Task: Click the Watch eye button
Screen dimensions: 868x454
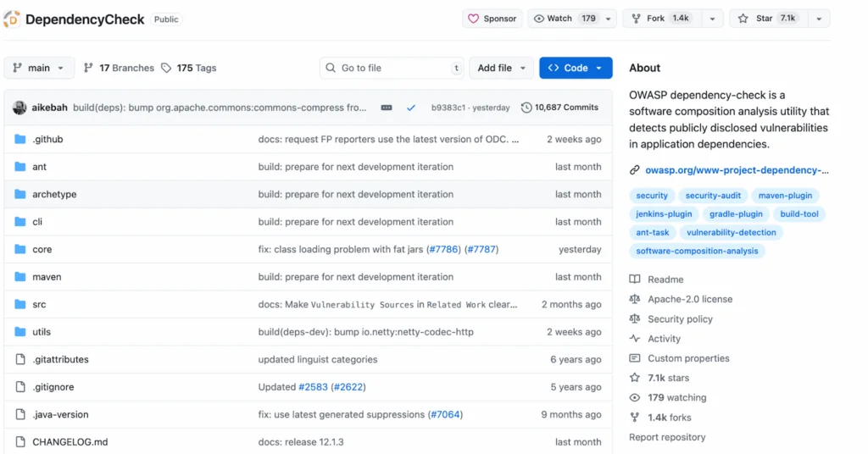Action: point(564,19)
